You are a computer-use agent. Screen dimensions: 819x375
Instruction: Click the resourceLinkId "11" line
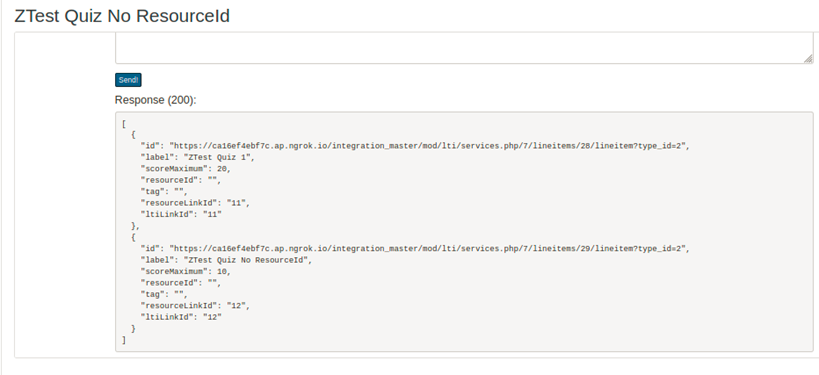195,203
